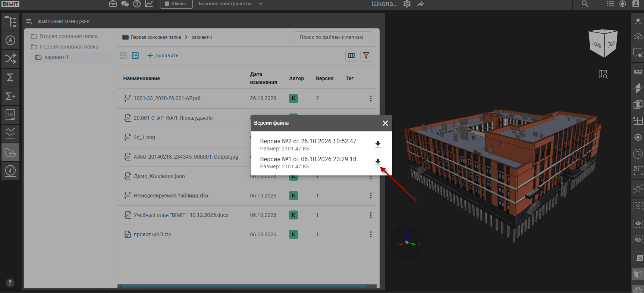Toggle the eye show-elements tool in right toolbar

tap(638, 223)
